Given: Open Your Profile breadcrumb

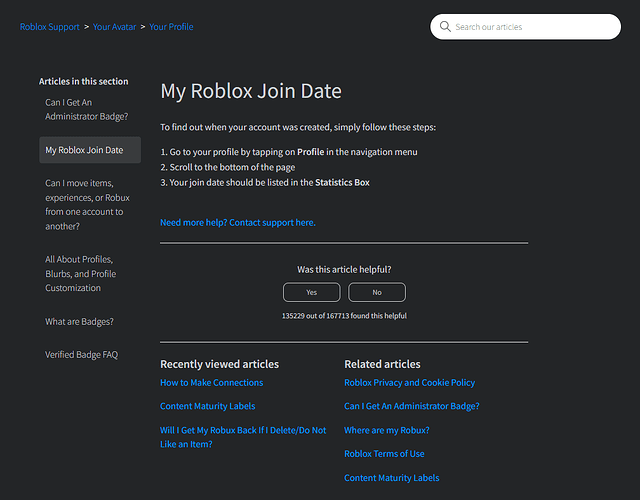Looking at the screenshot, I should [x=171, y=27].
